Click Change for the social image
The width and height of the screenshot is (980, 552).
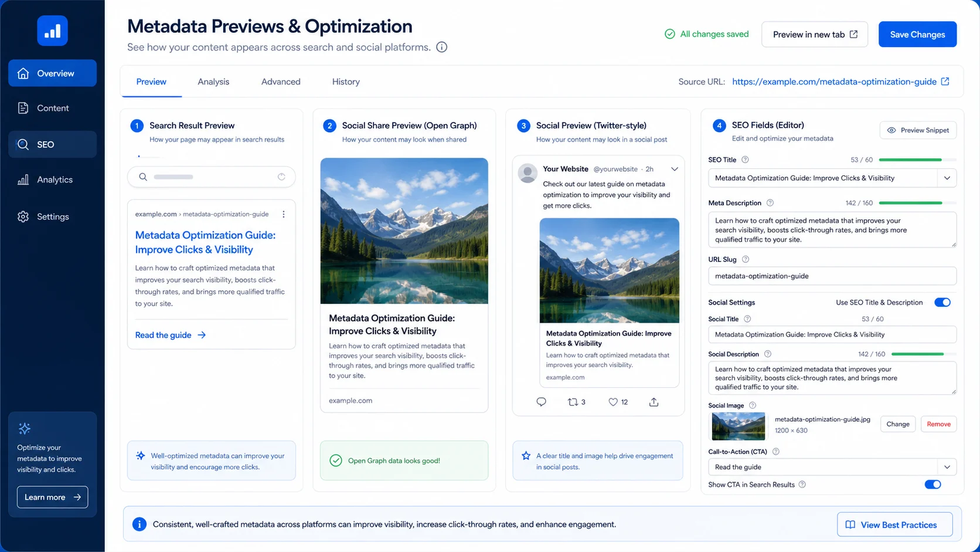point(898,424)
